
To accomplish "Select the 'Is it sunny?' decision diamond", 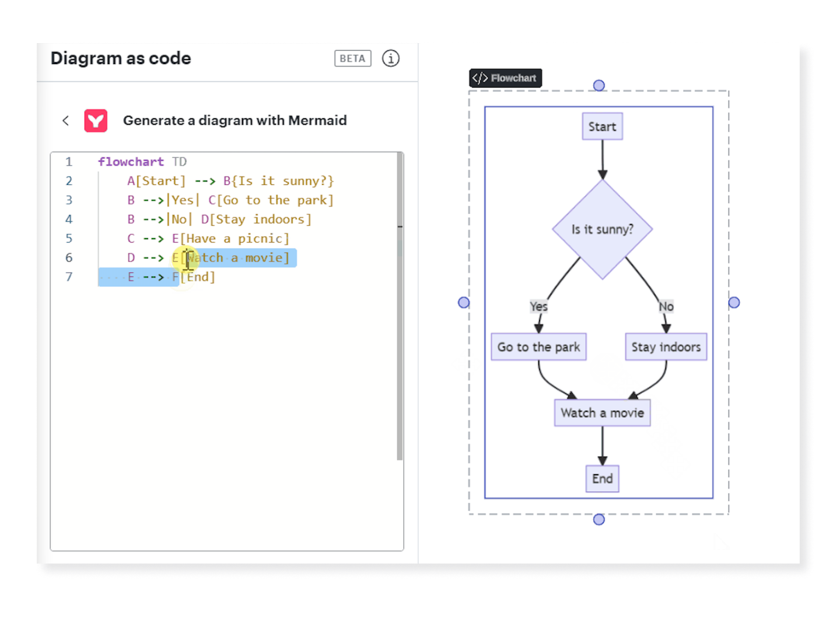I will coord(602,229).
